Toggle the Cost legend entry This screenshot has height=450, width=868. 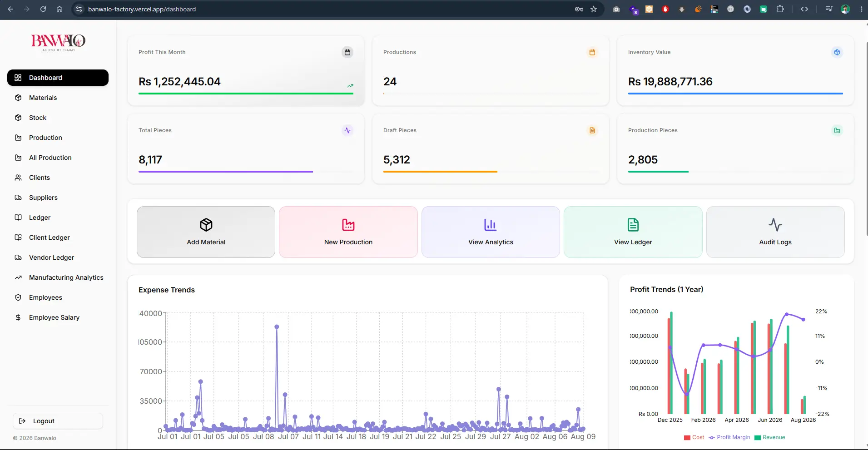coord(694,437)
